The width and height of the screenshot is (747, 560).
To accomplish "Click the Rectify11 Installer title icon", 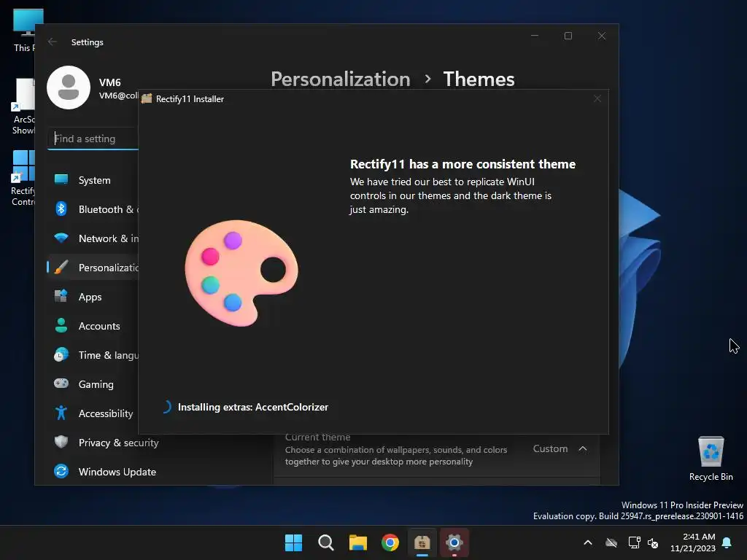I will pos(147,98).
